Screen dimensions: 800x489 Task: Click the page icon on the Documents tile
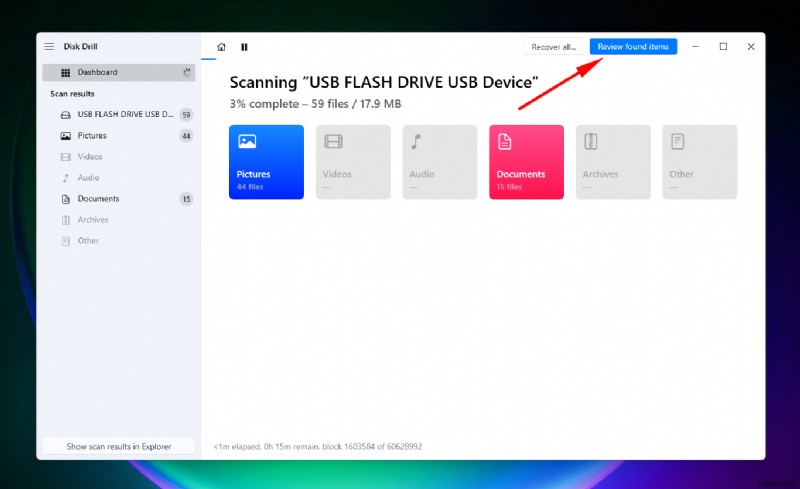(505, 141)
